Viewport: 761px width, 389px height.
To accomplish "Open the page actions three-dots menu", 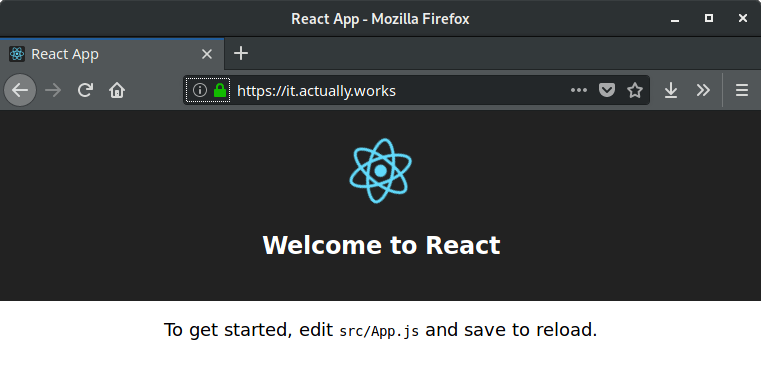I will (579, 90).
